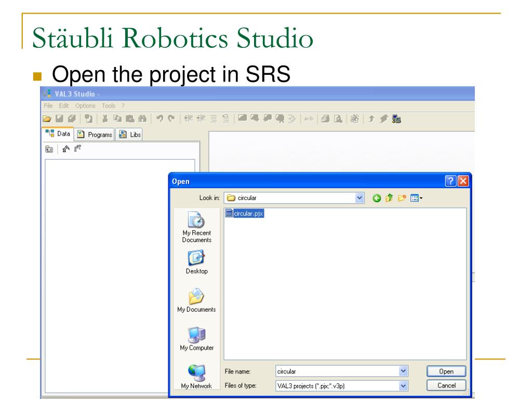
Task: Expand the File name dropdown arrow
Action: (403, 371)
